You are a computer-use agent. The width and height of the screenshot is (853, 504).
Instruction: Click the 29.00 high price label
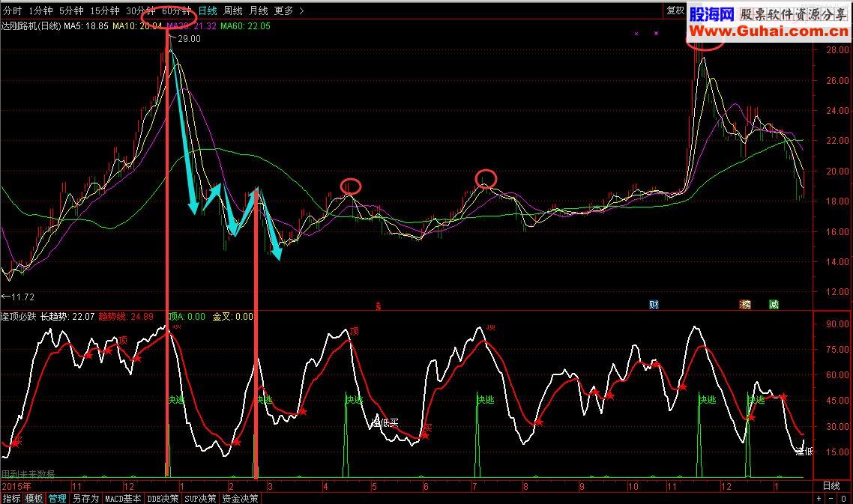pyautogui.click(x=190, y=39)
